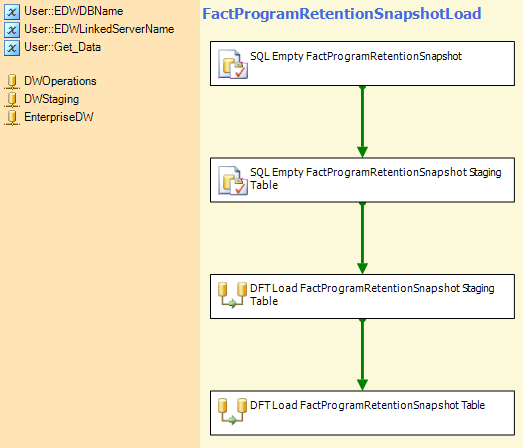Click the SQL Empty Staging Table task icon
Image resolution: width=523 pixels, height=448 pixels.
[233, 180]
